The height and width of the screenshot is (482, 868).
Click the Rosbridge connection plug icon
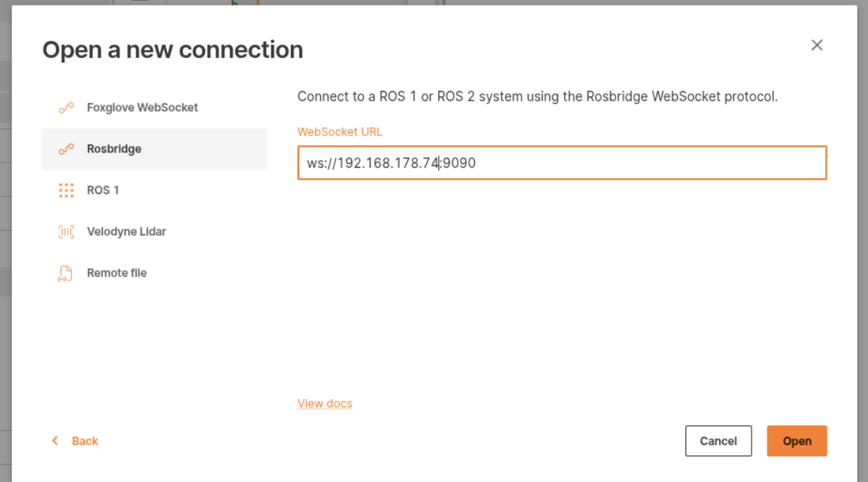coord(65,148)
